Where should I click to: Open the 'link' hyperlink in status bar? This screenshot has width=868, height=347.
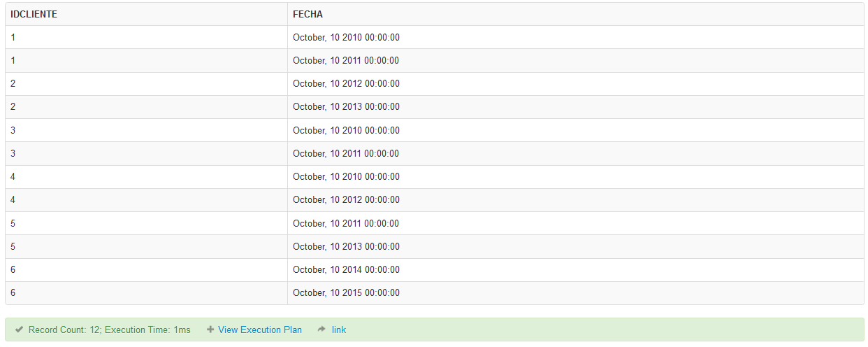point(339,330)
